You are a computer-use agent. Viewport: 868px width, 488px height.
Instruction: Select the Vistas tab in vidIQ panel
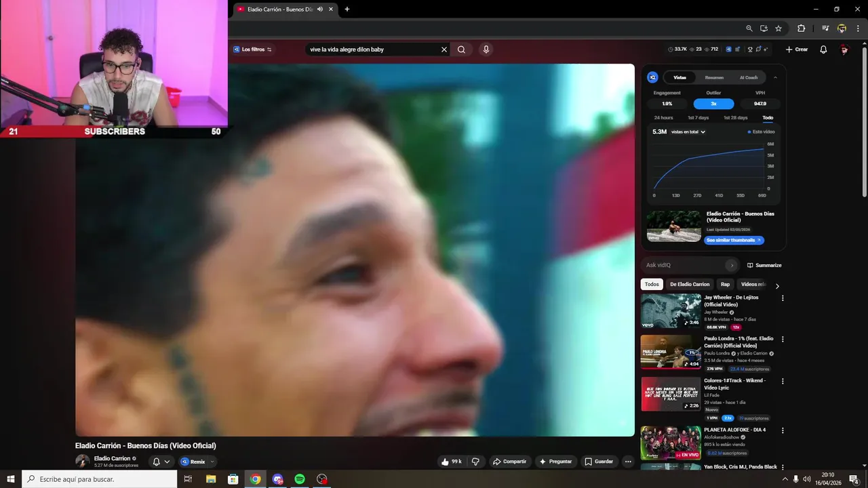(x=679, y=77)
